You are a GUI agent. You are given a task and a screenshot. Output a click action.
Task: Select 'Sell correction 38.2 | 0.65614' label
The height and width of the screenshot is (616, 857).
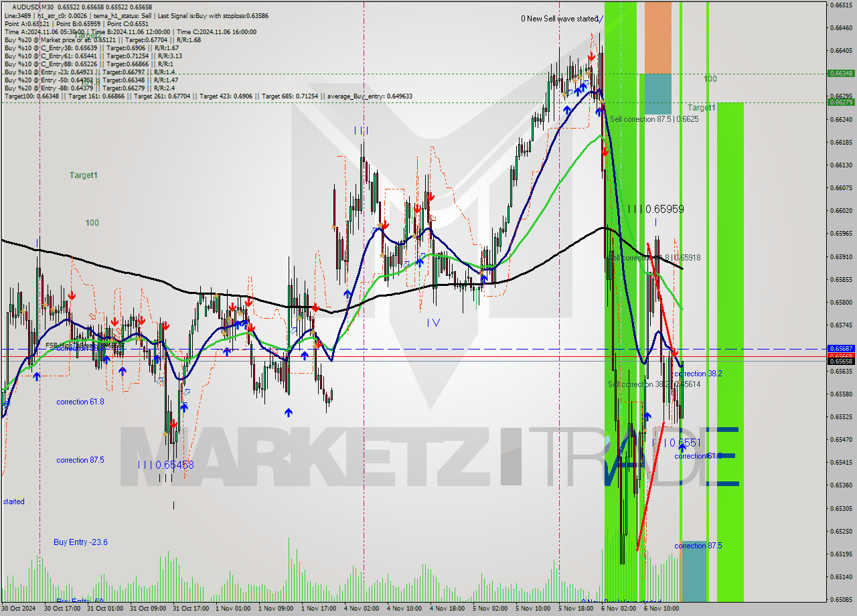pos(654,384)
